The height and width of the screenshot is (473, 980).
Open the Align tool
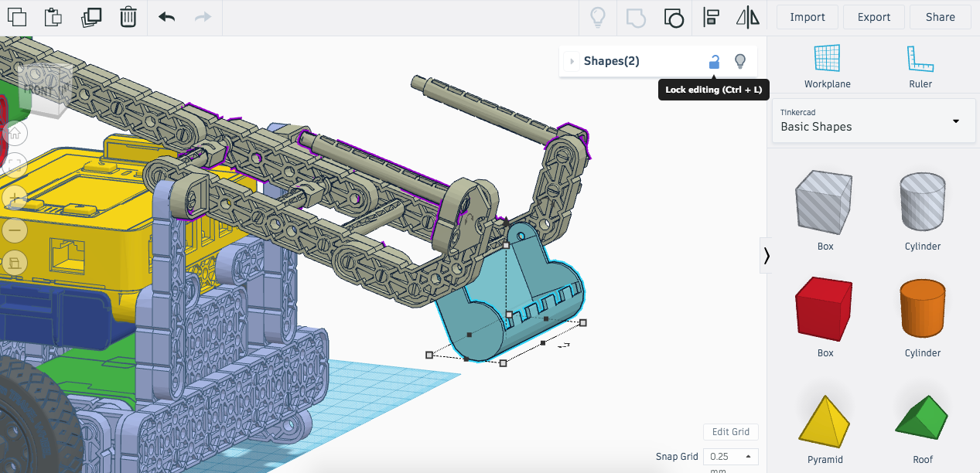pos(711,17)
